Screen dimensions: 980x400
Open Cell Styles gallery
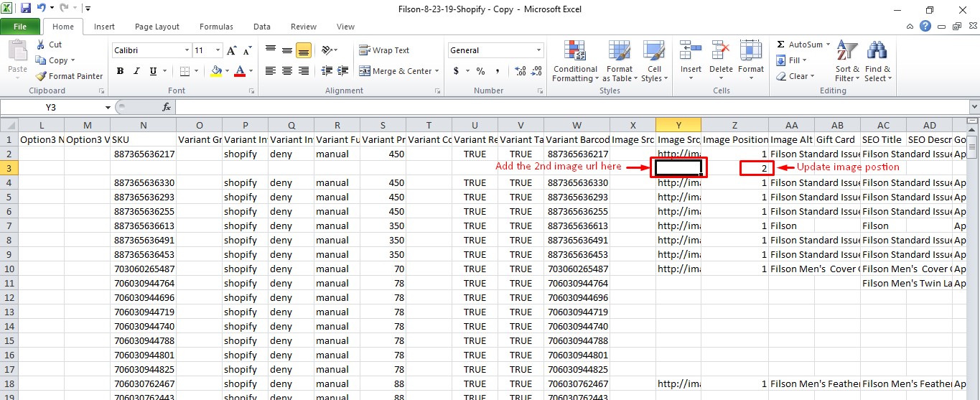pos(653,62)
